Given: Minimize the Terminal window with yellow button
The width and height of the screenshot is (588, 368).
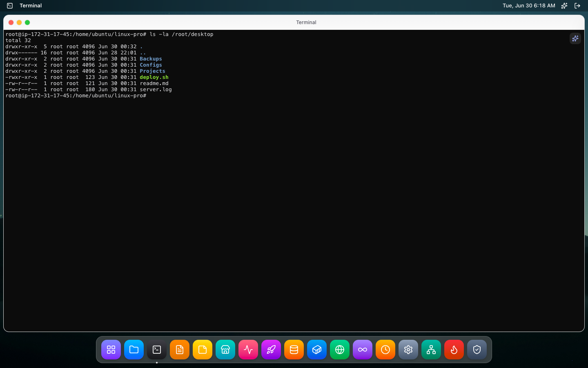Looking at the screenshot, I should pyautogui.click(x=19, y=22).
